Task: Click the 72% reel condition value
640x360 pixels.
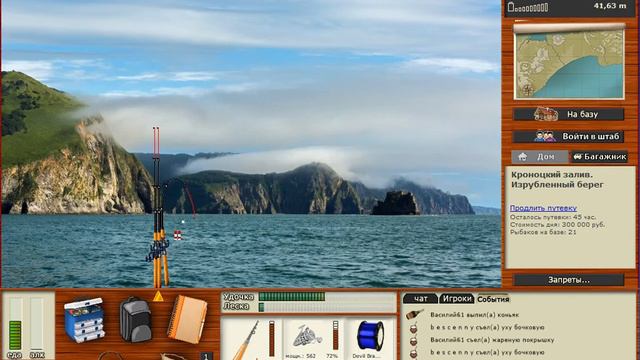Action: pos(332,356)
